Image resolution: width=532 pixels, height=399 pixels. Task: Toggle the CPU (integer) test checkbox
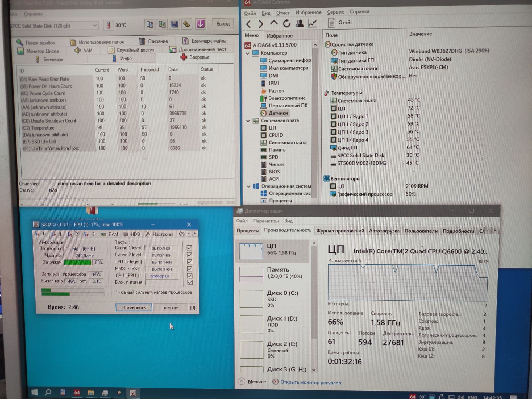(x=189, y=262)
